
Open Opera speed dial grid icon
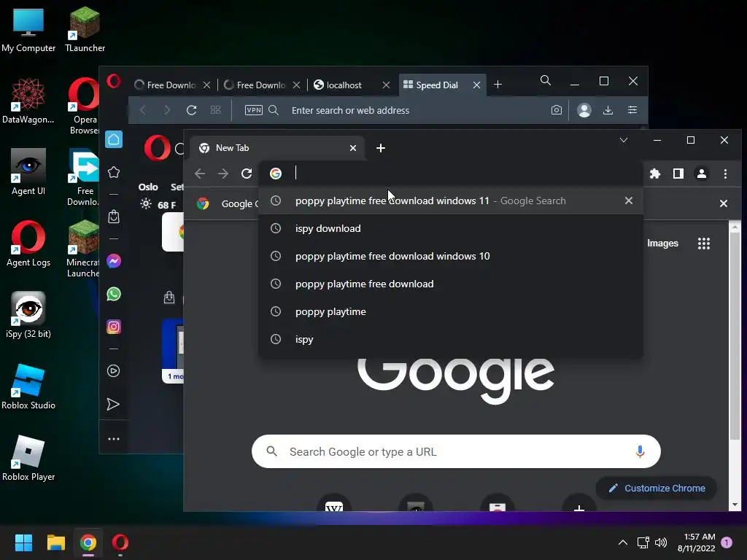[215, 110]
